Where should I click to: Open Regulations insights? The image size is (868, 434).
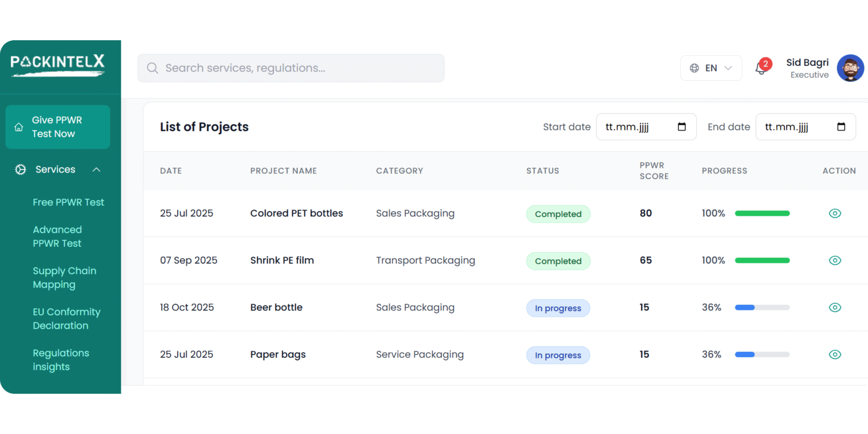coord(61,359)
